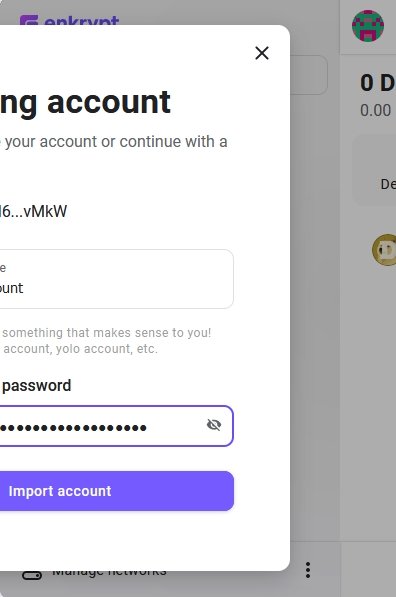The height and width of the screenshot is (597, 396).
Task: Open the pixel-art account avatar
Action: pyautogui.click(x=368, y=26)
